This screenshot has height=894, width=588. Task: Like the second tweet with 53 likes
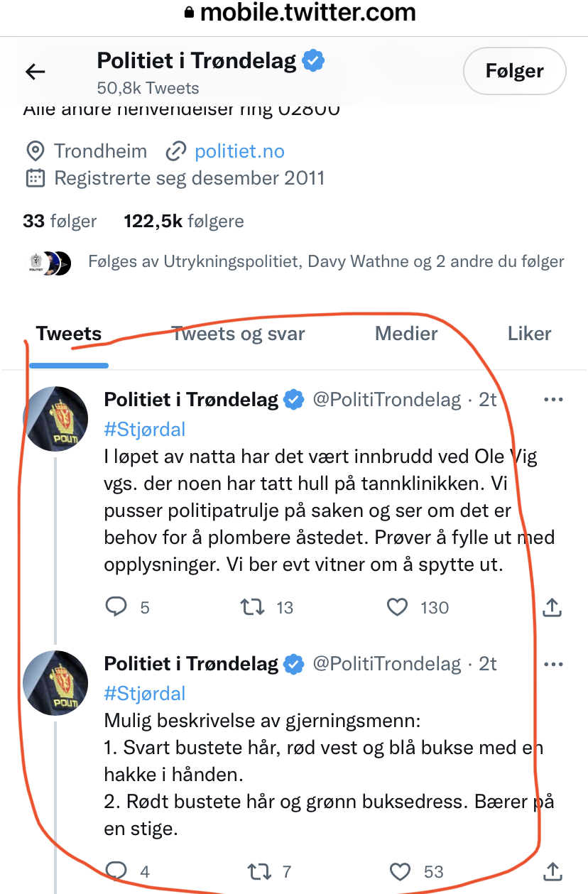(x=401, y=871)
